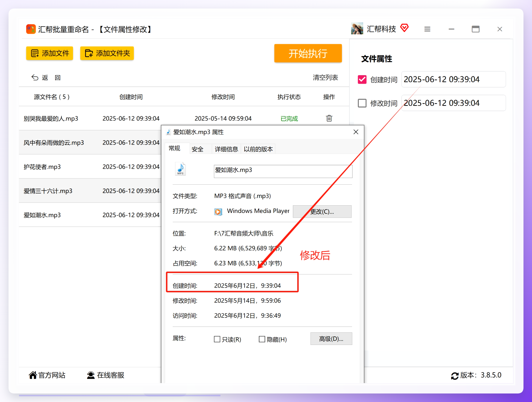Click the version refresh icon

[x=455, y=376]
